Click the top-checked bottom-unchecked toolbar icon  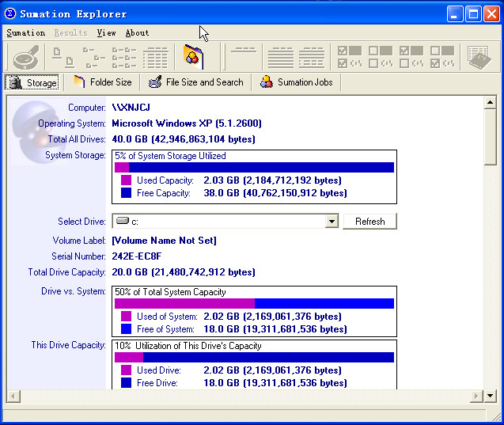point(411,57)
